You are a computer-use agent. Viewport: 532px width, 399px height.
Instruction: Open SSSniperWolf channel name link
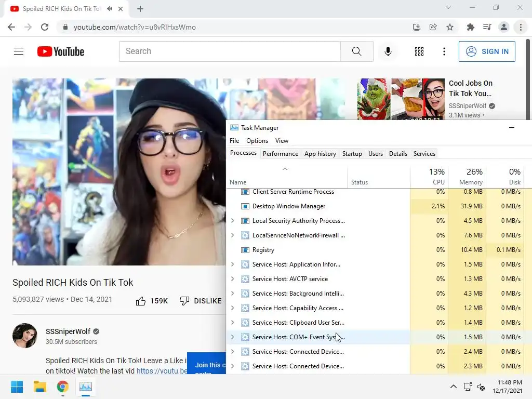tap(68, 331)
